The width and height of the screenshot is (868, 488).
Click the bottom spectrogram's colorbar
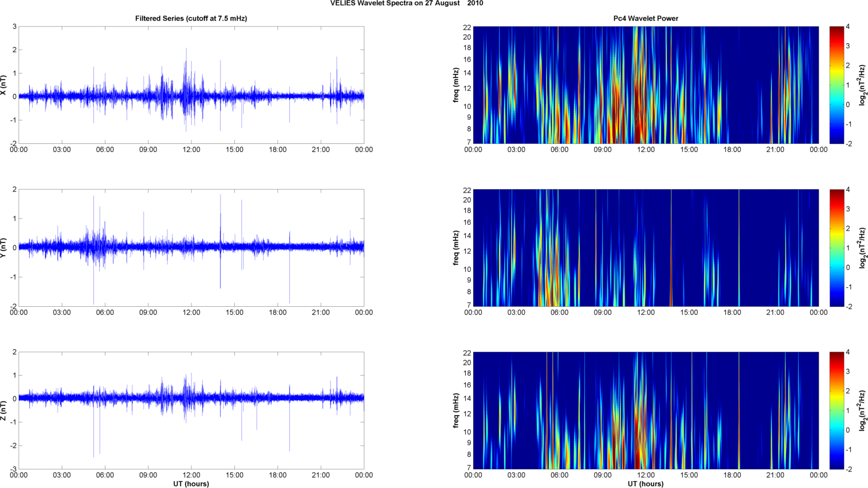pos(836,411)
